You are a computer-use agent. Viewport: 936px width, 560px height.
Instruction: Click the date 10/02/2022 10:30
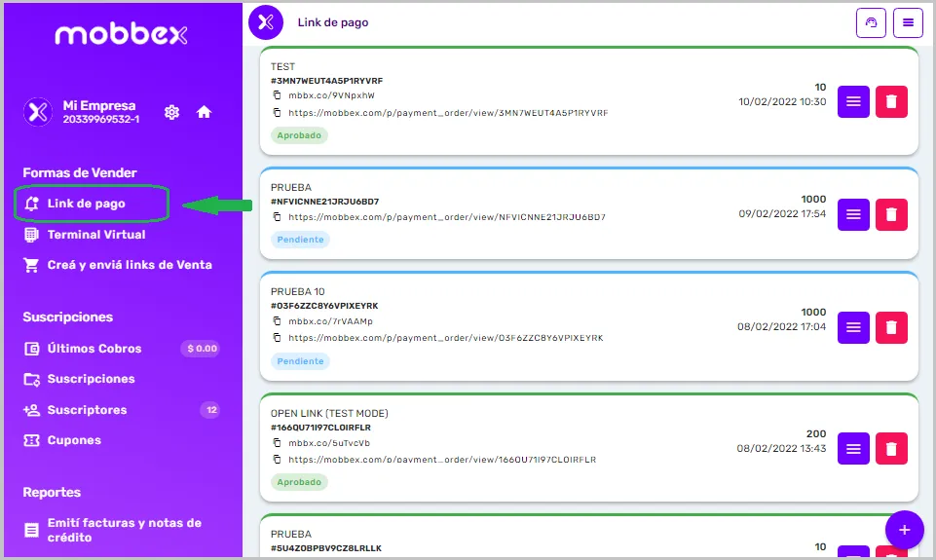[782, 101]
